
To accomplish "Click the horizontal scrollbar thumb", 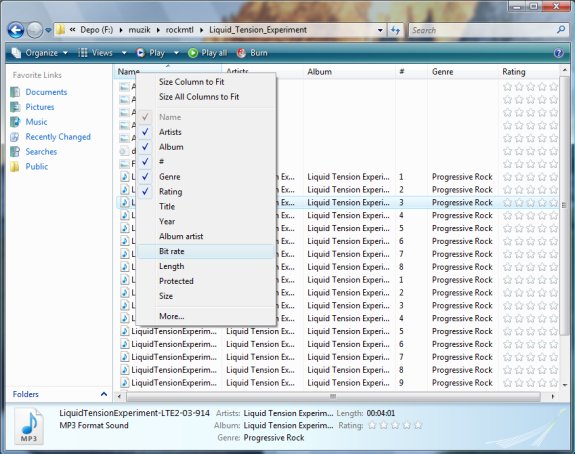I will 333,396.
